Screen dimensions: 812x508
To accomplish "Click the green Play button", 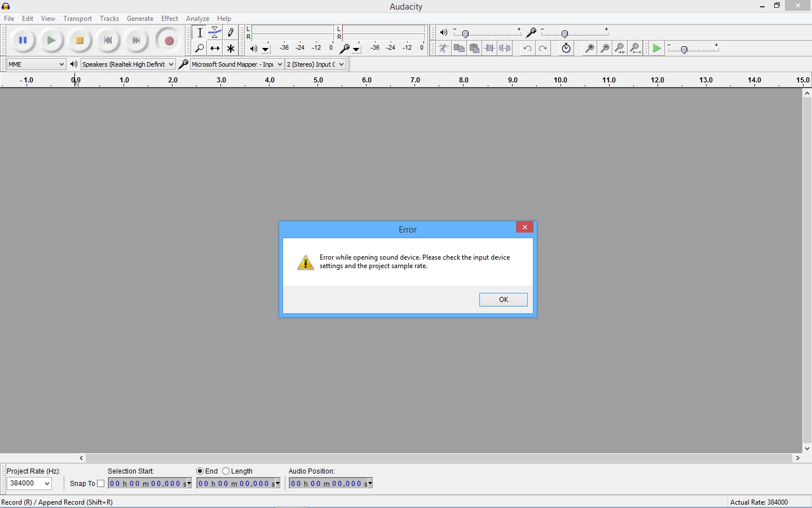I will (x=51, y=41).
